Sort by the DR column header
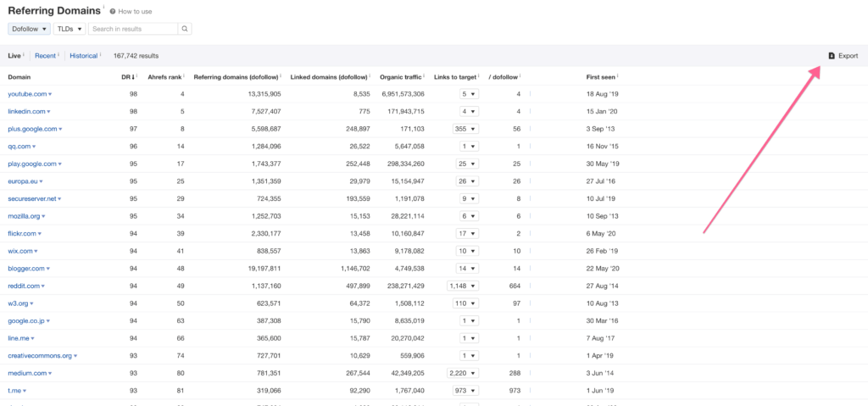This screenshot has width=868, height=406. (x=129, y=76)
